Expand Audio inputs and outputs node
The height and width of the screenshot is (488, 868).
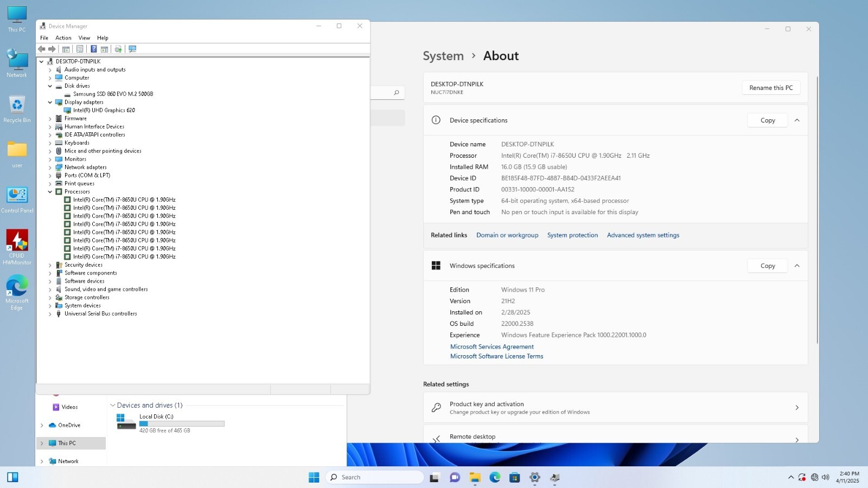pos(50,70)
